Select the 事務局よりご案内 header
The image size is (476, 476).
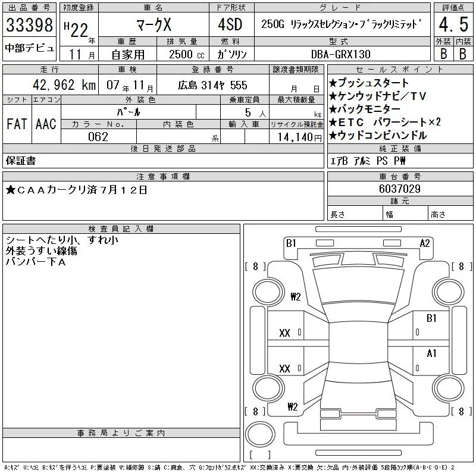pyautogui.click(x=121, y=433)
